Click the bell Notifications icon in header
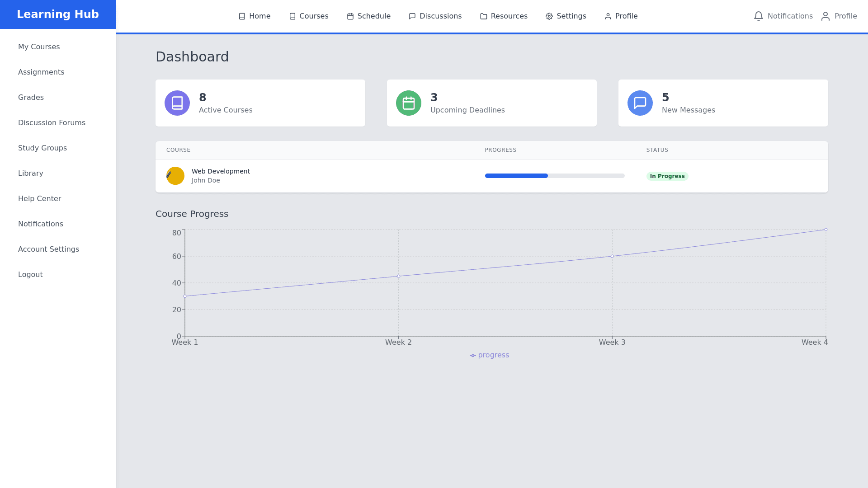 click(x=759, y=16)
